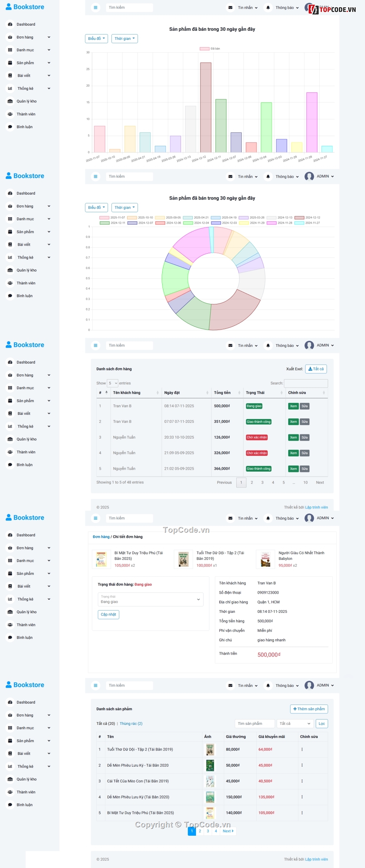The image size is (365, 868).
Task: Open the actions menu for Cái Tết Của Mèo Con
Action: pyautogui.click(x=302, y=781)
